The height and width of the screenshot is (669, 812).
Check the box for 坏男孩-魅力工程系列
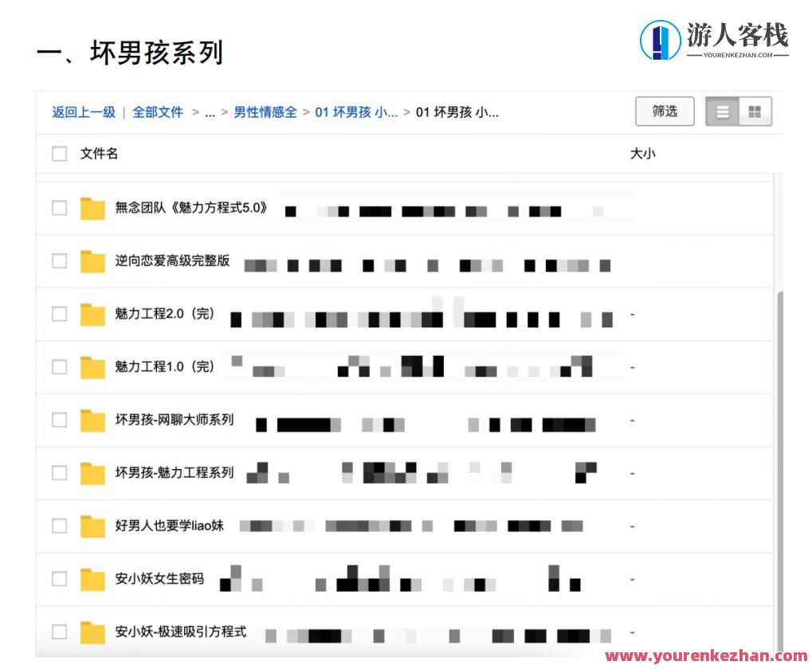(x=60, y=473)
